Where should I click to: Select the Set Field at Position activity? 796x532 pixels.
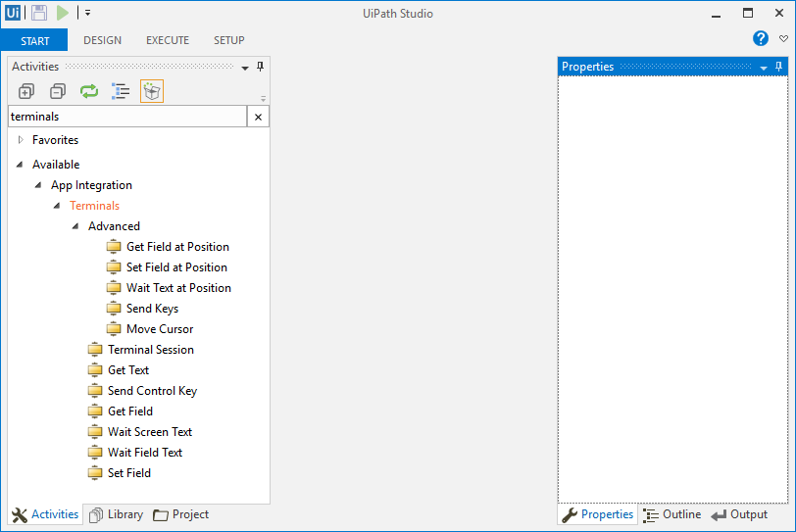[x=176, y=267]
